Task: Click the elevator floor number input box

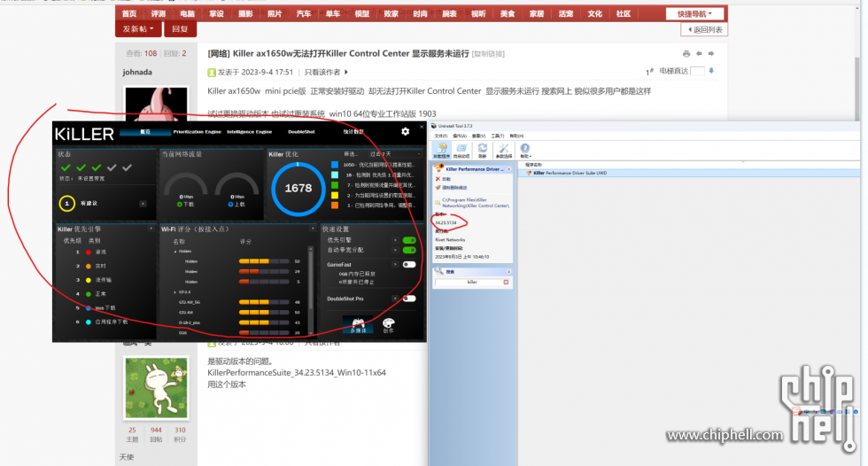Action: coord(698,71)
